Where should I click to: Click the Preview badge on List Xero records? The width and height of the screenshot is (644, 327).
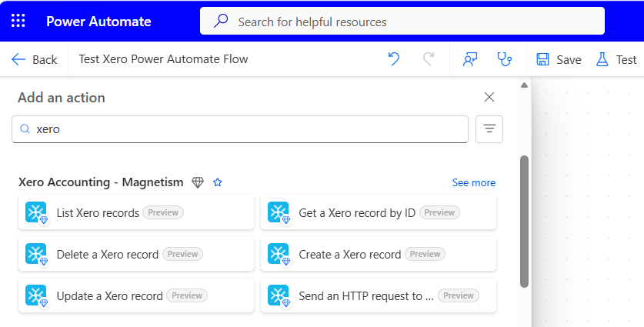click(x=163, y=212)
